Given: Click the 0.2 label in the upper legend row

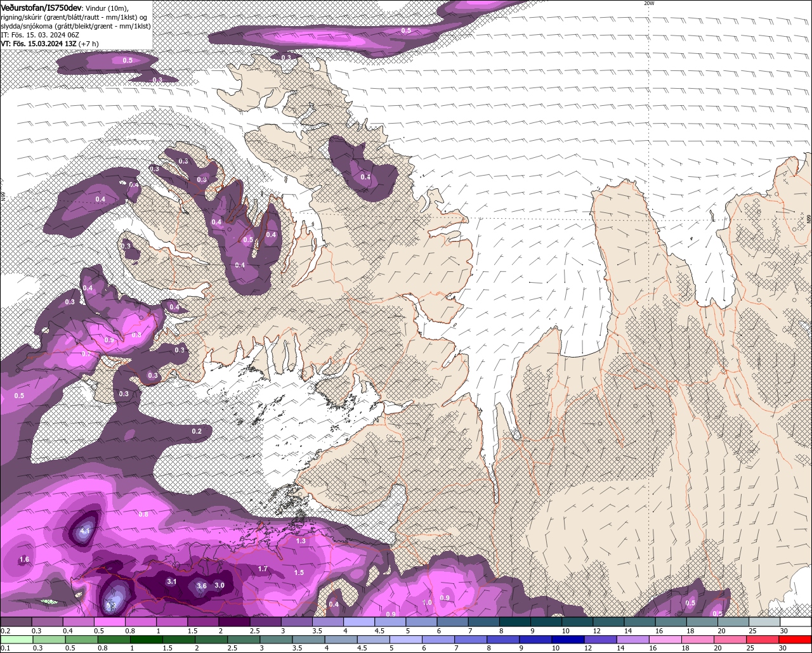Looking at the screenshot, I should click(x=5, y=631).
